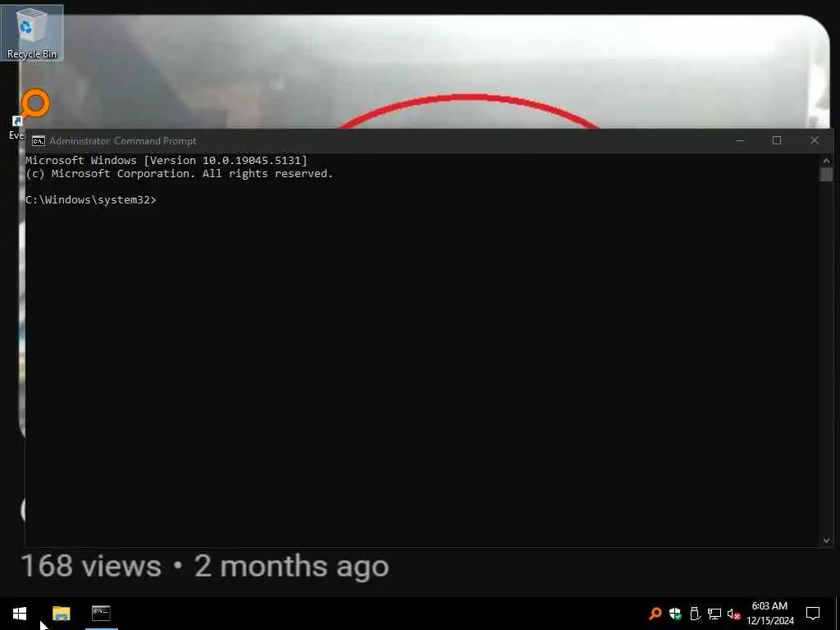Open the Action Center notifications icon
Image resolution: width=840 pixels, height=630 pixels.
click(x=813, y=614)
